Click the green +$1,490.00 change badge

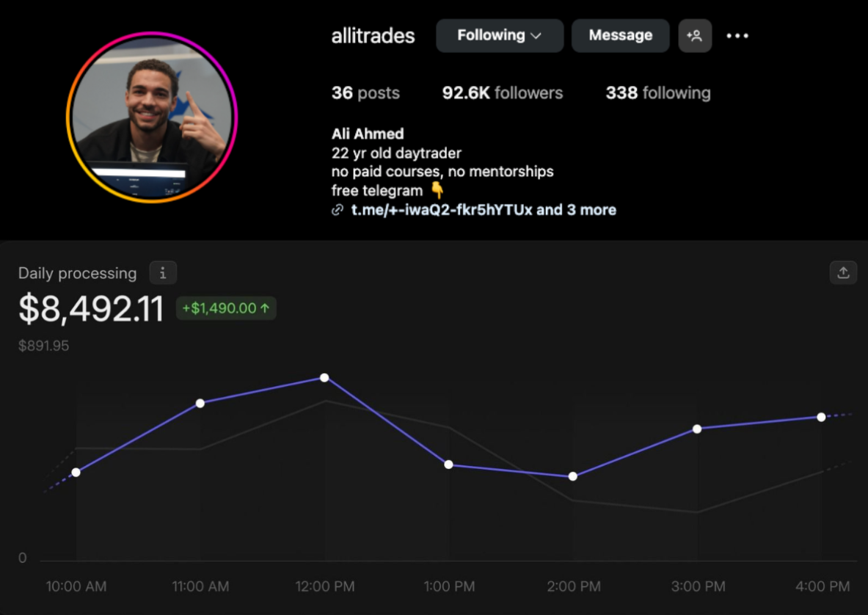click(226, 308)
